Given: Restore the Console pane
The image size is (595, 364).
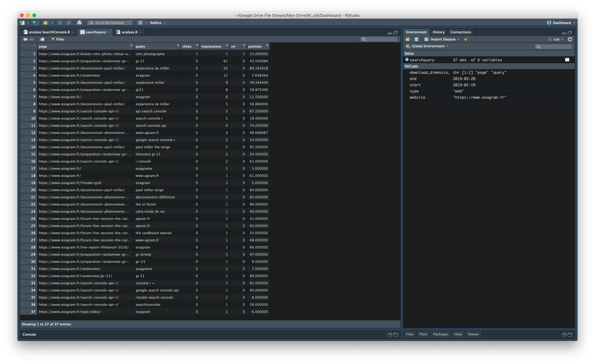Looking at the screenshot, I should [390, 335].
